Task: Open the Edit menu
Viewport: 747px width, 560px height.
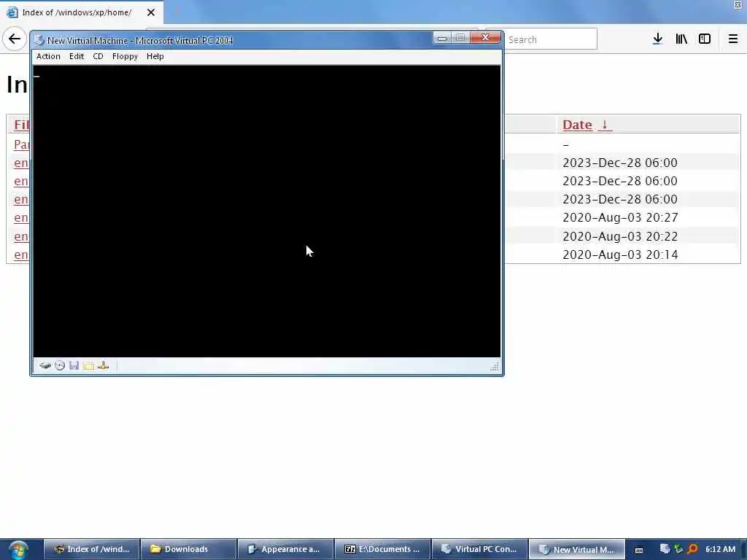Action: (x=76, y=56)
